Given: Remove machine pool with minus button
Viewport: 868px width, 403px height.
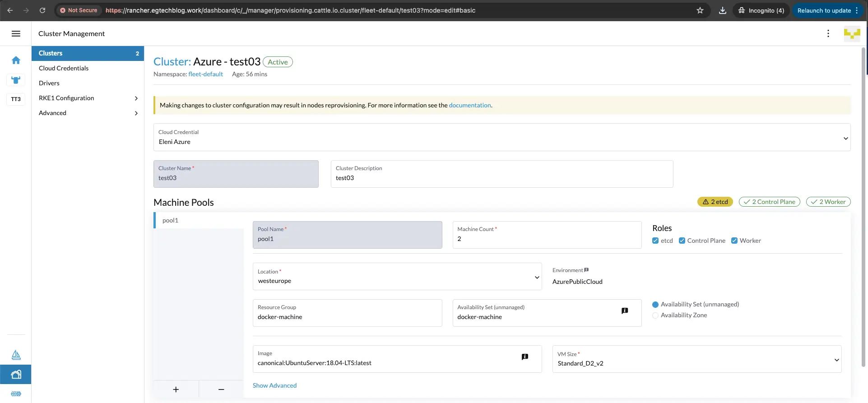Looking at the screenshot, I should [x=221, y=389].
